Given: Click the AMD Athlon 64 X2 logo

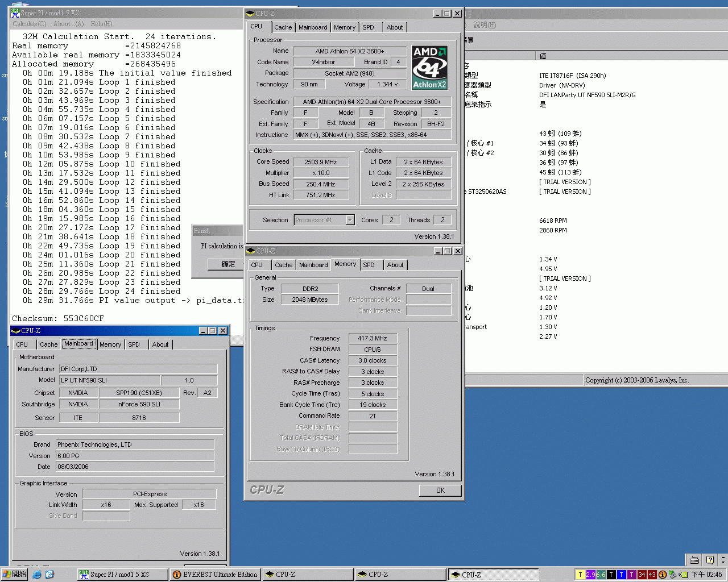Looking at the screenshot, I should click(429, 68).
